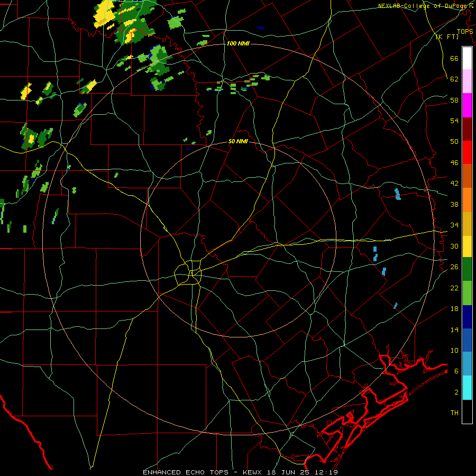This screenshot has width=476, height=476.
Task: Click the "TOPS" legend heading
Action: (x=465, y=31)
